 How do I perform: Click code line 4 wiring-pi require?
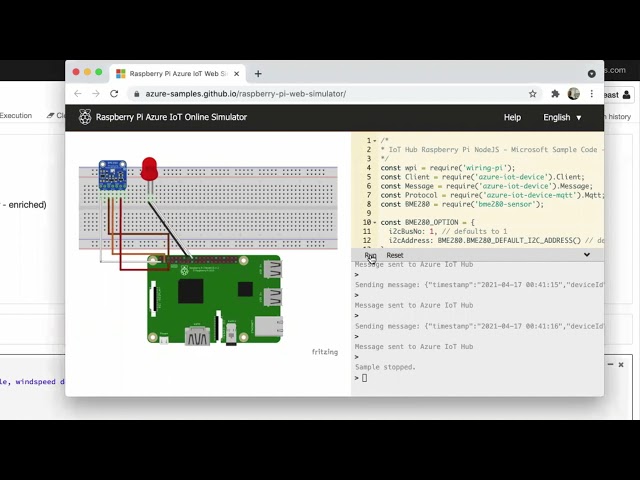(x=448, y=168)
